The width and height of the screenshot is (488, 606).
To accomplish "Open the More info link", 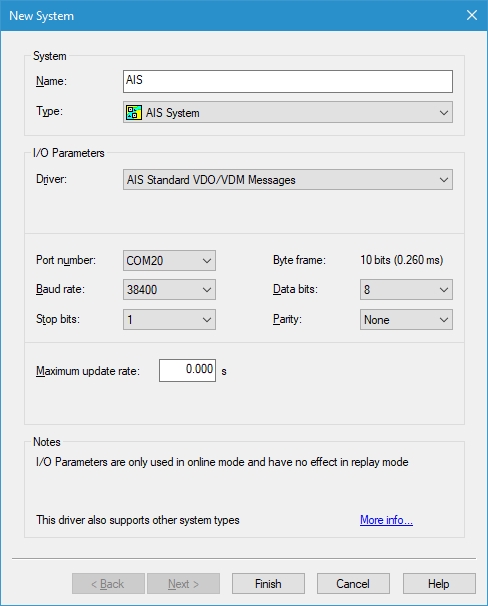I will (386, 520).
